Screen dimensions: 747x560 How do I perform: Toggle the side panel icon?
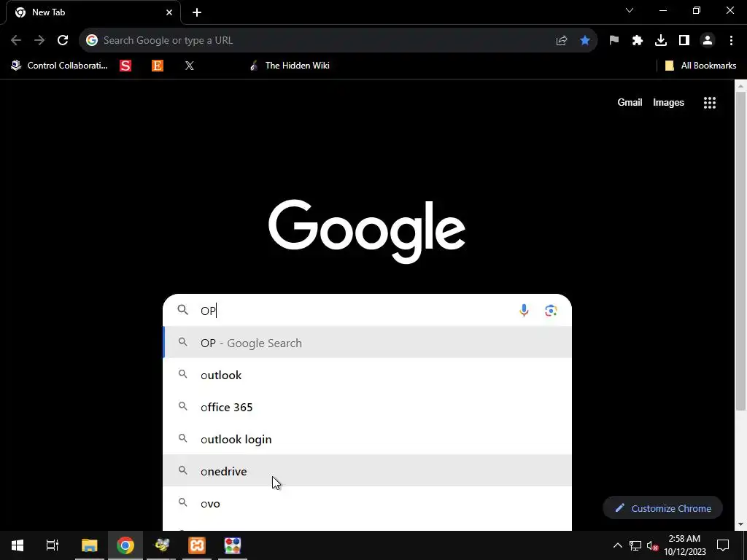point(684,41)
